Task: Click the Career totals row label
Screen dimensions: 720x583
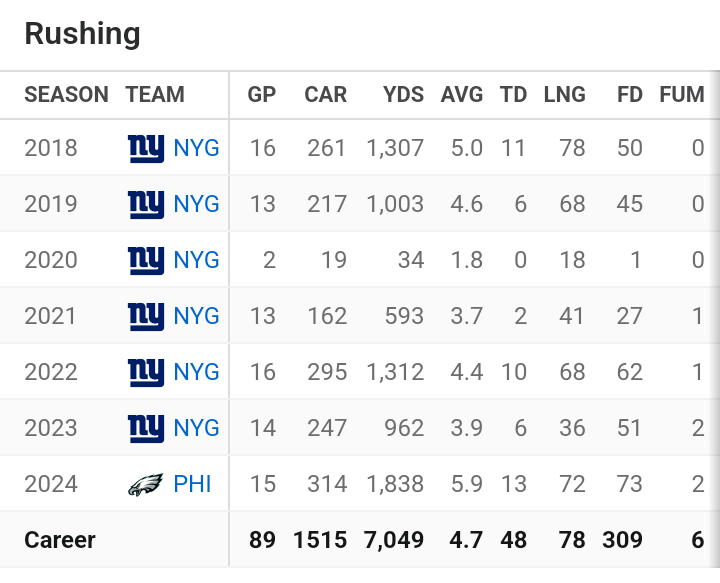Action: (60, 540)
